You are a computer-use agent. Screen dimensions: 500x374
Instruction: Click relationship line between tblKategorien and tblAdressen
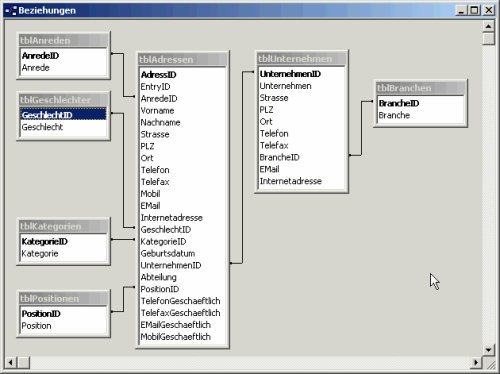click(x=123, y=239)
